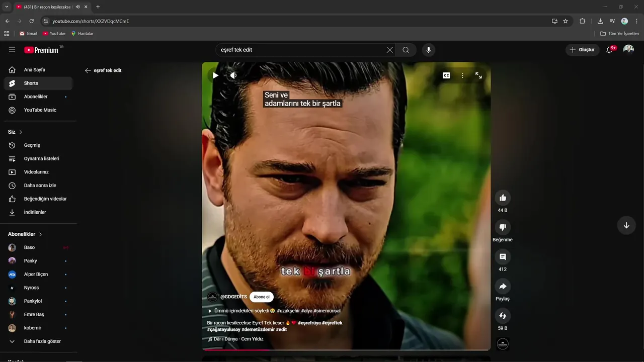
Task: Open the Haritalar bookmark
Action: tap(82, 34)
